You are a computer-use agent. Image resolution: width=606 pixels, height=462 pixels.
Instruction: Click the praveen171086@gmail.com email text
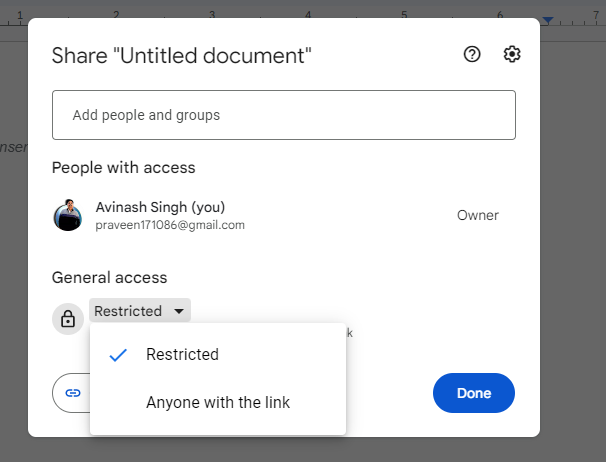[170, 225]
